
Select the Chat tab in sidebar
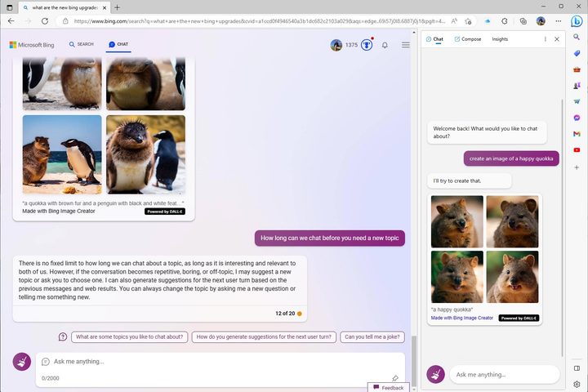tap(434, 39)
